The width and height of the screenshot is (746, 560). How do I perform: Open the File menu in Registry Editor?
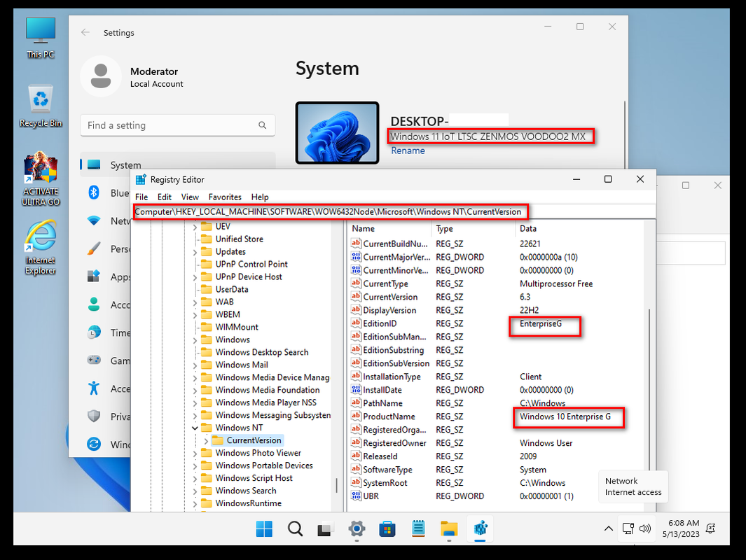(141, 197)
